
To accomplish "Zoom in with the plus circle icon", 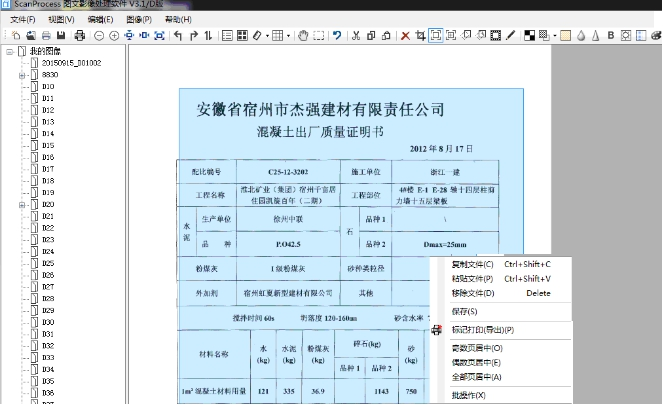I will pyautogui.click(x=114, y=36).
